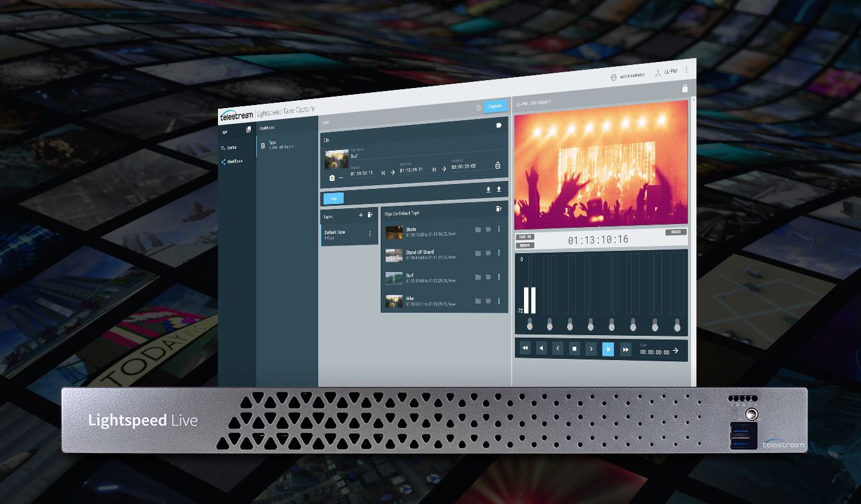Stop tape playback

pyautogui.click(x=574, y=349)
